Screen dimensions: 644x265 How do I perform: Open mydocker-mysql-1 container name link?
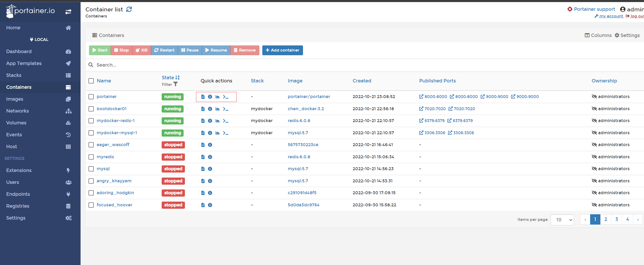coord(117,133)
